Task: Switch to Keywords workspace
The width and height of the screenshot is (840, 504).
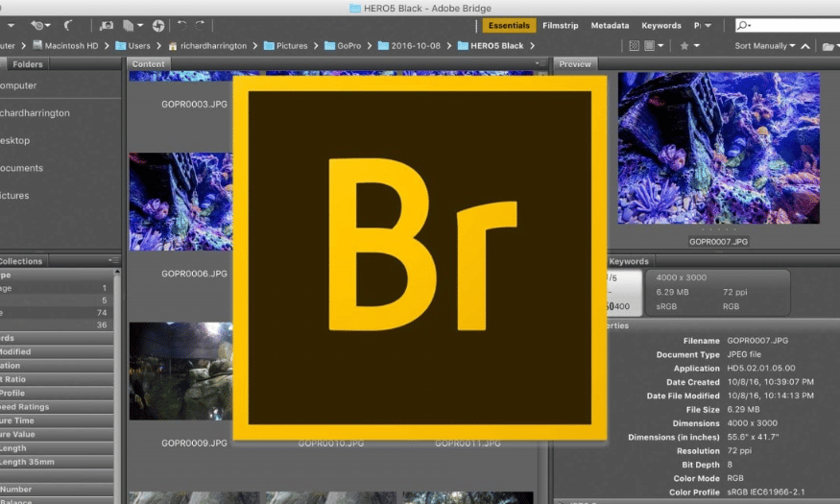Action: point(661,25)
